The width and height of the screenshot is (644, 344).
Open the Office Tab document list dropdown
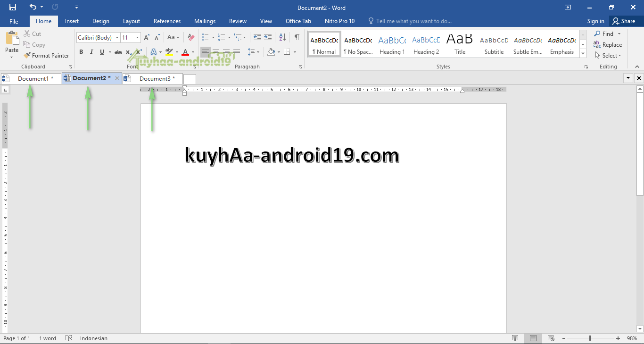click(628, 78)
